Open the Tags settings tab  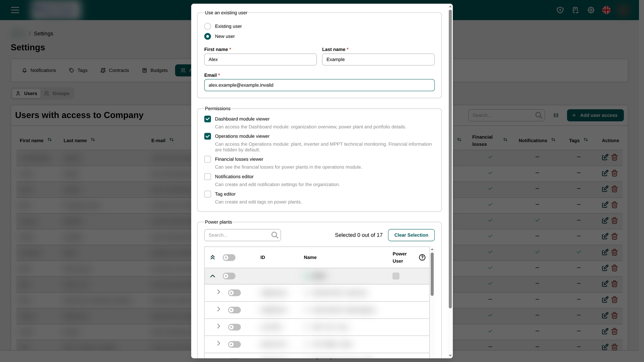click(78, 70)
